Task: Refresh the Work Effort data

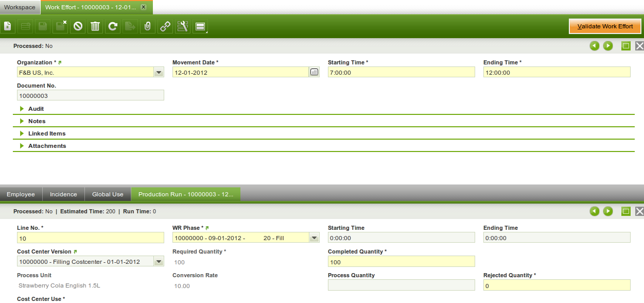Action: click(113, 26)
